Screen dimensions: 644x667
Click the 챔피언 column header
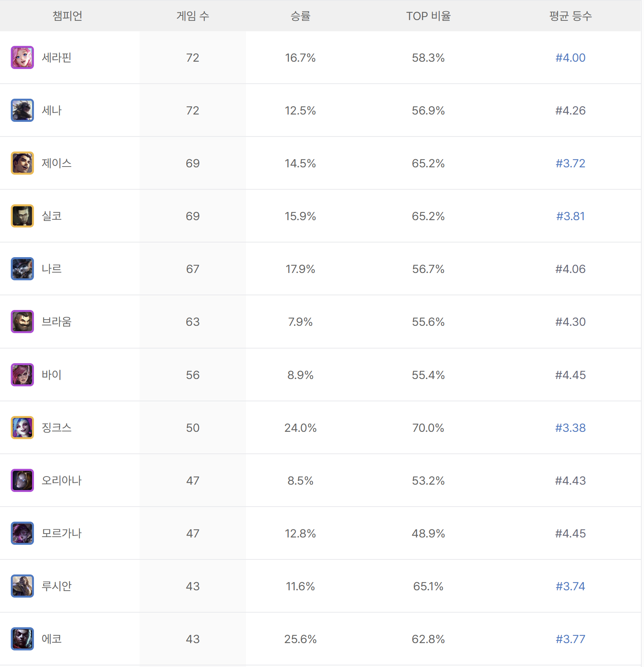pyautogui.click(x=67, y=16)
